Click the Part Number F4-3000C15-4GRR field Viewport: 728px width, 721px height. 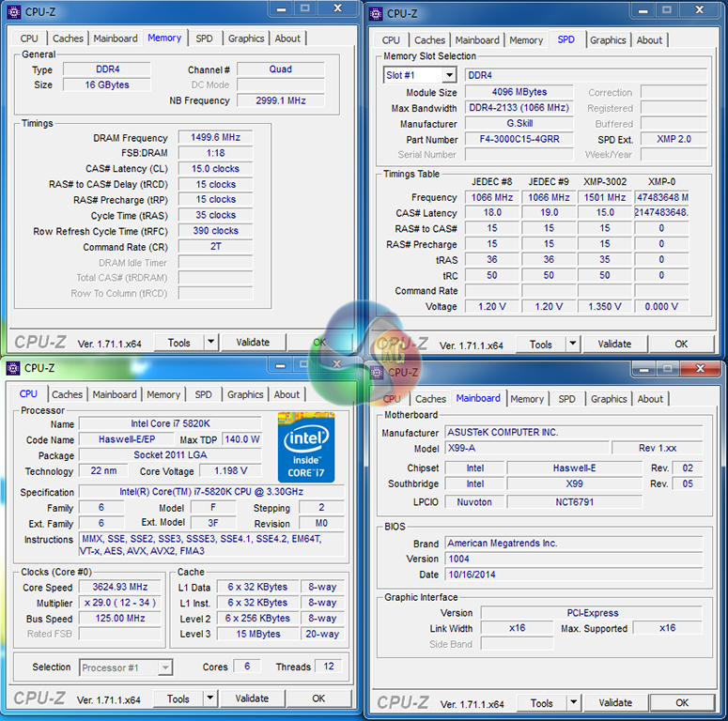coord(519,139)
